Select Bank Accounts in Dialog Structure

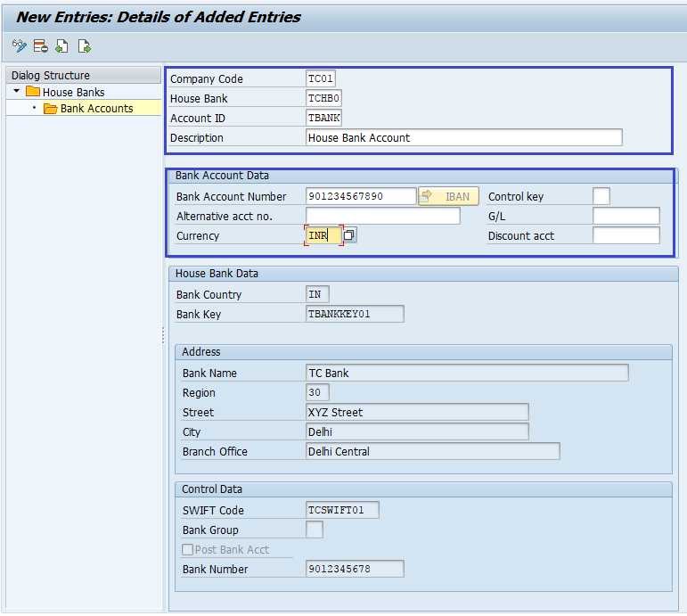[x=96, y=108]
